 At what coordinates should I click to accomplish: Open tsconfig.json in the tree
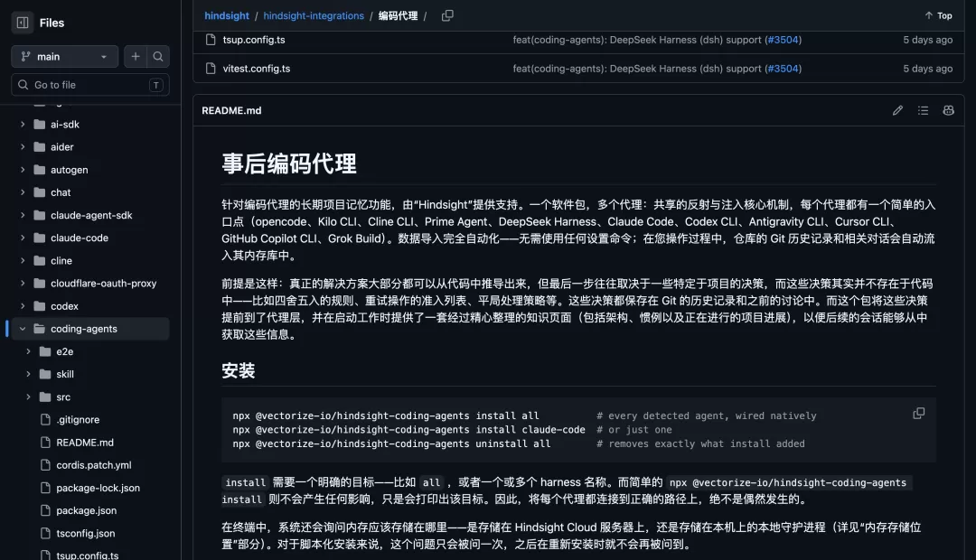[85, 533]
